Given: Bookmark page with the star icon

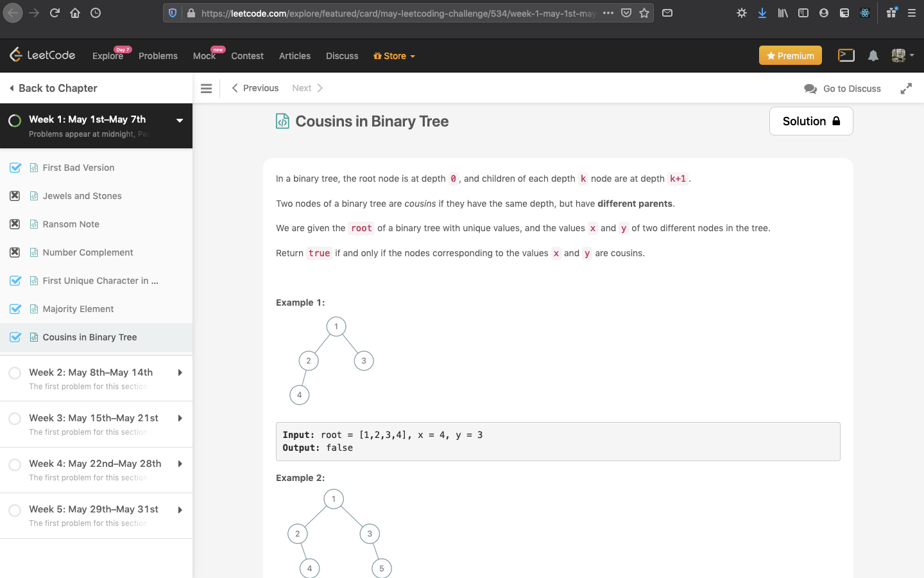Looking at the screenshot, I should pyautogui.click(x=644, y=13).
